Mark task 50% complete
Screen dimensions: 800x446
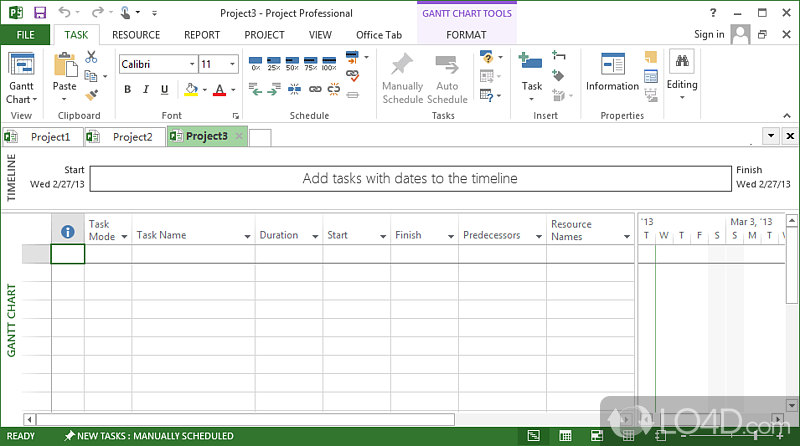point(292,64)
